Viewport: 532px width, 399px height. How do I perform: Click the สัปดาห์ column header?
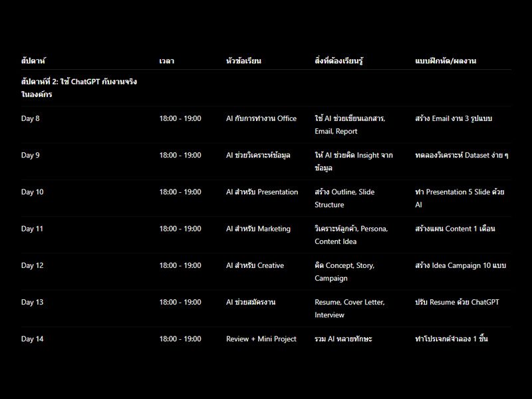(33, 61)
